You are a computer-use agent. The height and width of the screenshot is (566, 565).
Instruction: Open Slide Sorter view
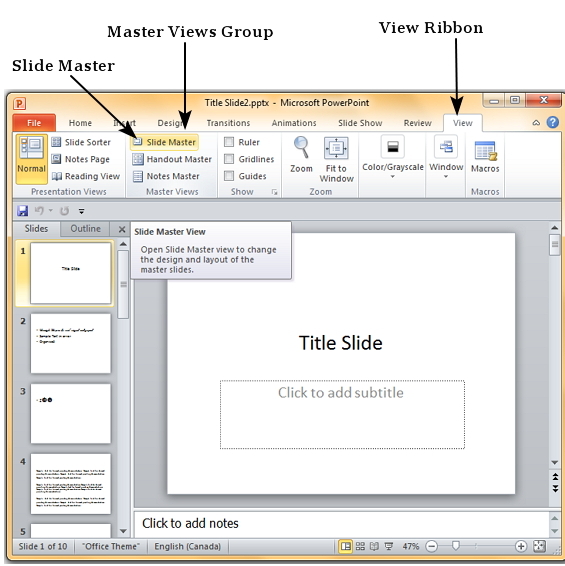point(81,142)
